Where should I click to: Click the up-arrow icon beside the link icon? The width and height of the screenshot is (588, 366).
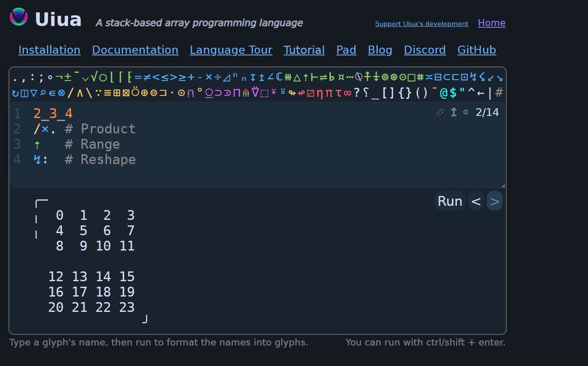click(453, 112)
